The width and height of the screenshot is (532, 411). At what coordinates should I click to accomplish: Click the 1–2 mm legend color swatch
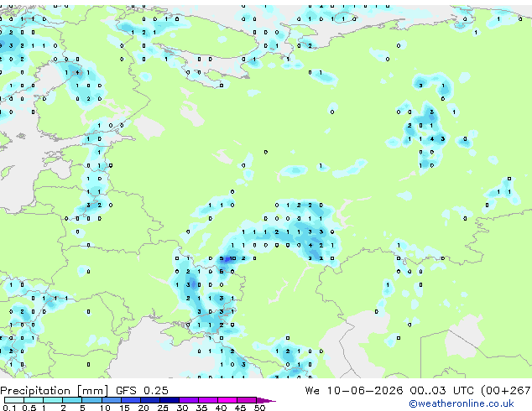pos(53,400)
